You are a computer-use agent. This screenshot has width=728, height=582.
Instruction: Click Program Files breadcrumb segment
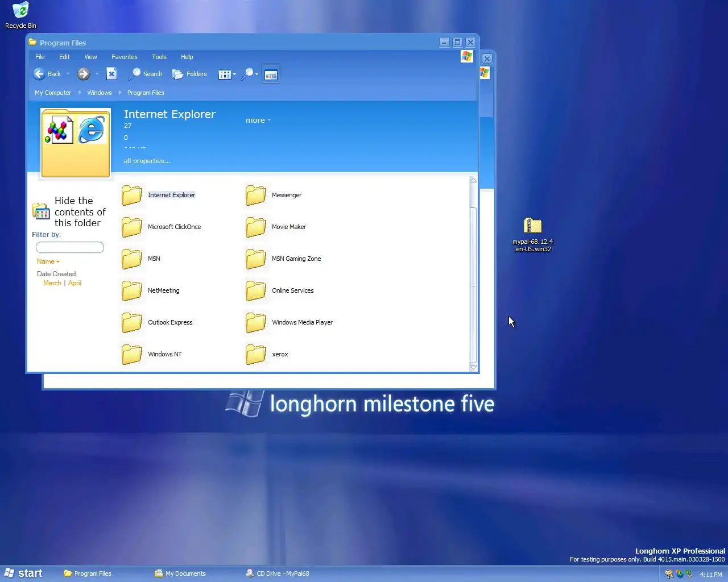point(146,93)
